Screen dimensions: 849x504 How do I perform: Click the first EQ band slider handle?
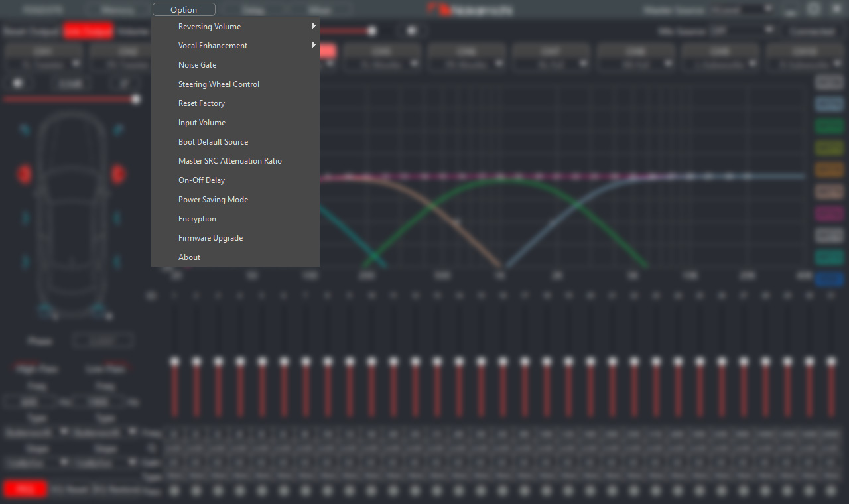coord(174,362)
